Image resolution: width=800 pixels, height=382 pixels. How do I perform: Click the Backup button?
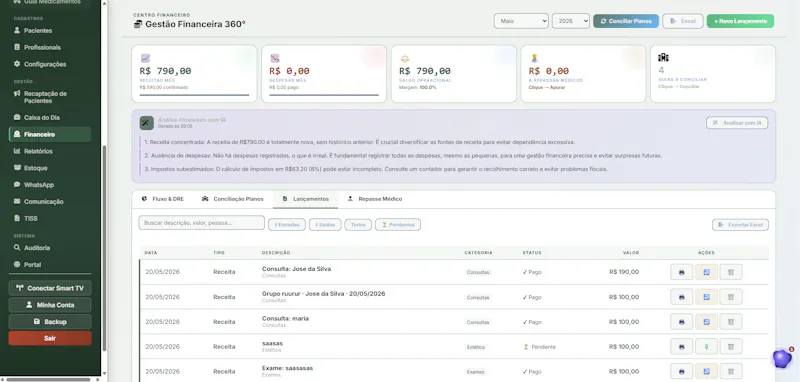pyautogui.click(x=50, y=322)
